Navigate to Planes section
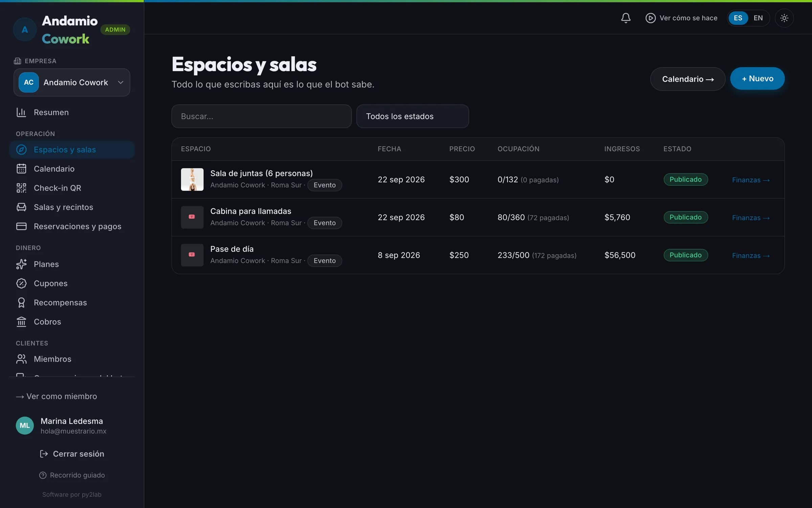Image resolution: width=812 pixels, height=508 pixels. coord(72,264)
